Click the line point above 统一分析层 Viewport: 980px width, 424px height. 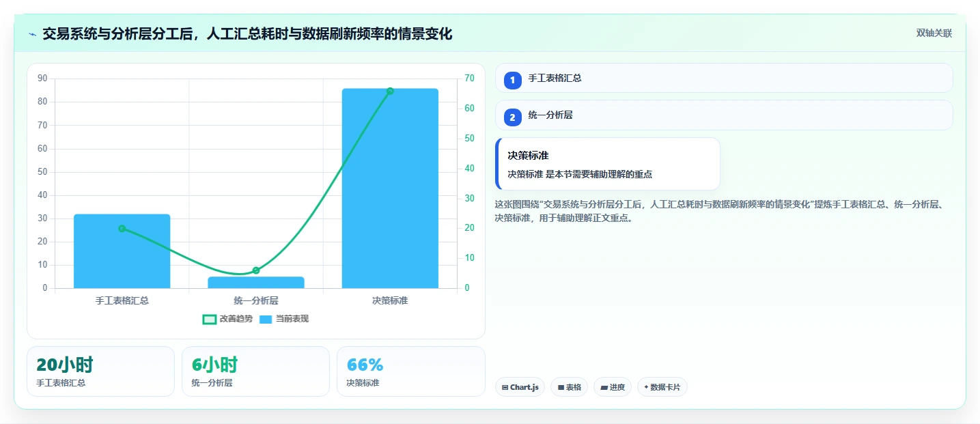click(x=256, y=270)
